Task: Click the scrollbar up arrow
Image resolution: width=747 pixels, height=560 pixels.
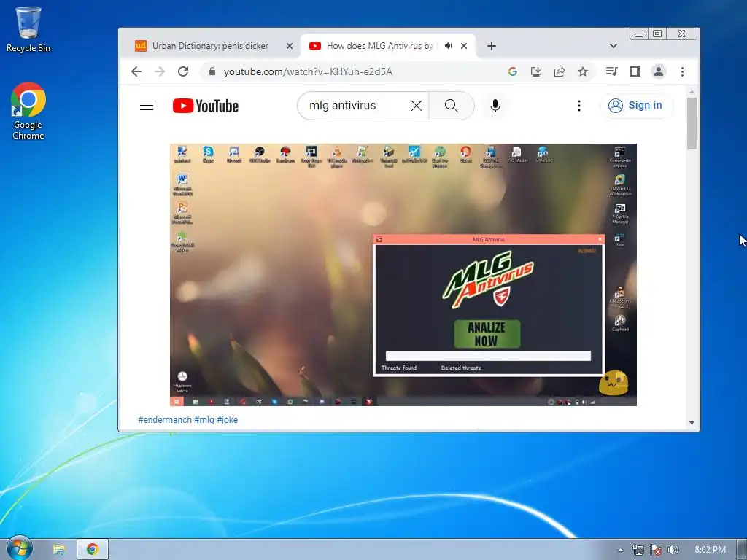Action: pos(692,92)
